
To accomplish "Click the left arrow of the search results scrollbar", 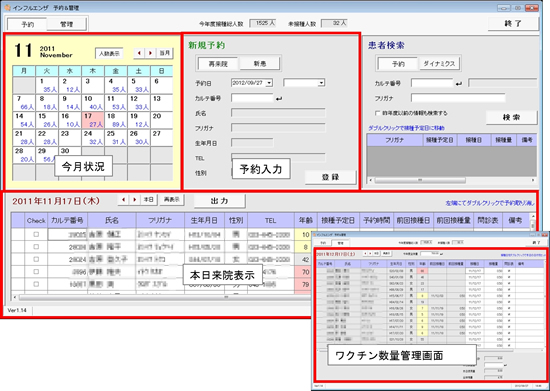I will pos(371,180).
